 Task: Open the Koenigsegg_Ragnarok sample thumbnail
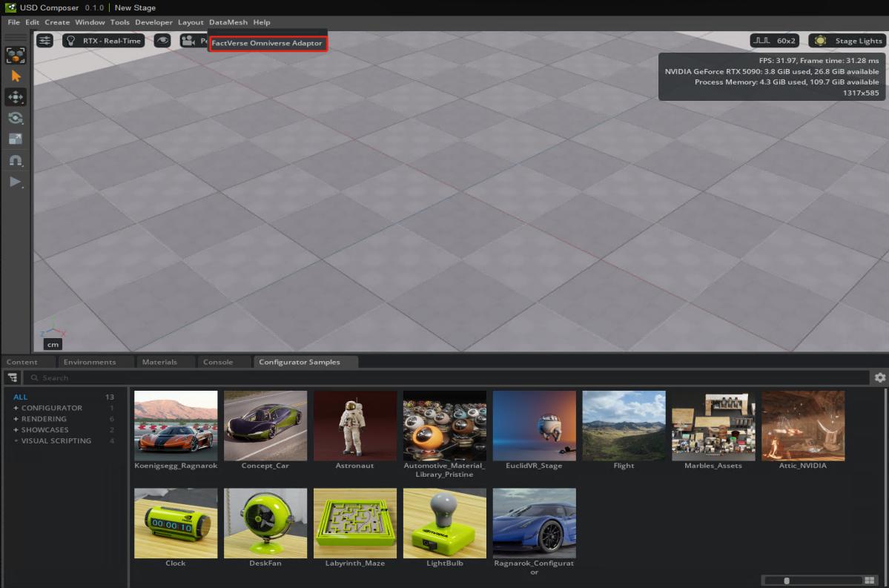point(176,426)
